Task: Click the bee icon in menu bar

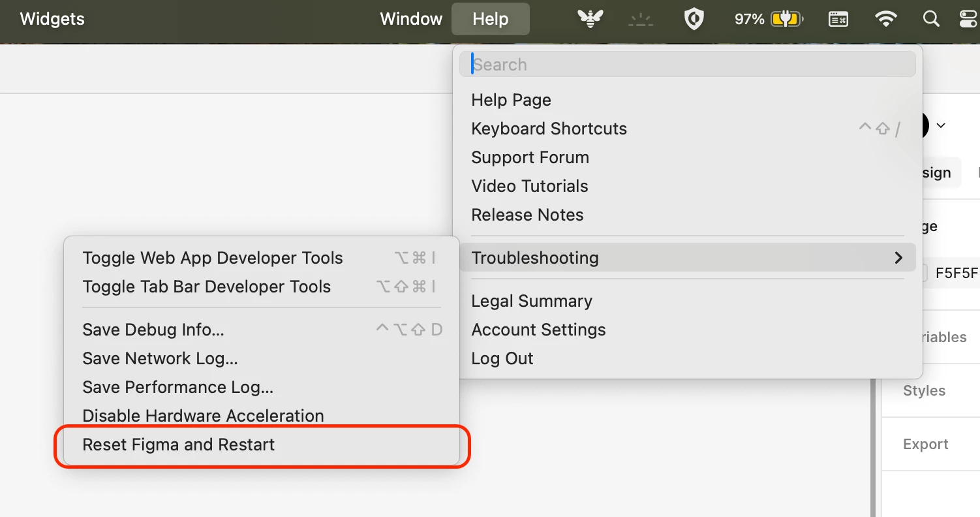Action: (590, 19)
